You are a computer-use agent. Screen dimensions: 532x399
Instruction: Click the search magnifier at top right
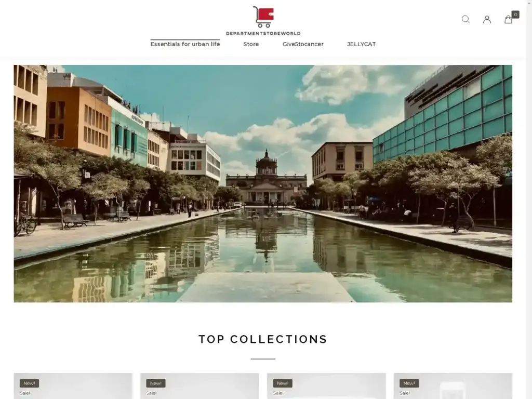click(465, 19)
